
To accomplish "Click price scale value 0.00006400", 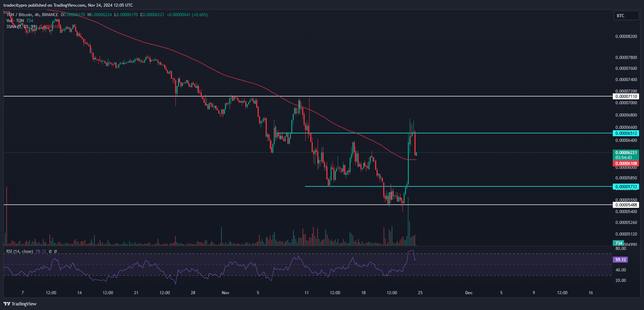I will tap(626, 140).
